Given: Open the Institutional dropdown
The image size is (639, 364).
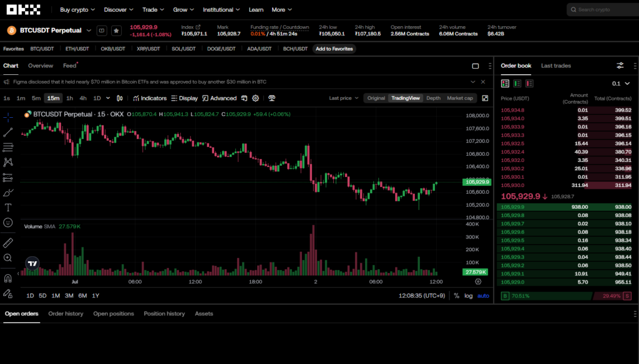Looking at the screenshot, I should (222, 10).
